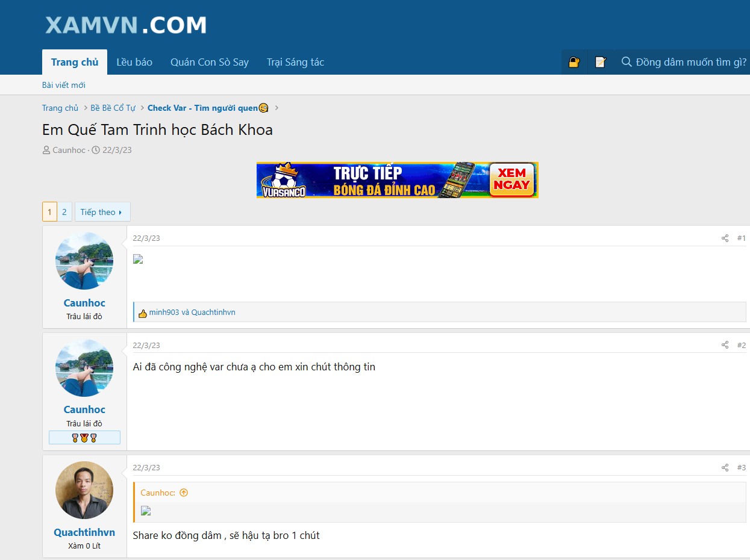The height and width of the screenshot is (560, 750).
Task: Open page 2 of the thread
Action: tap(64, 212)
